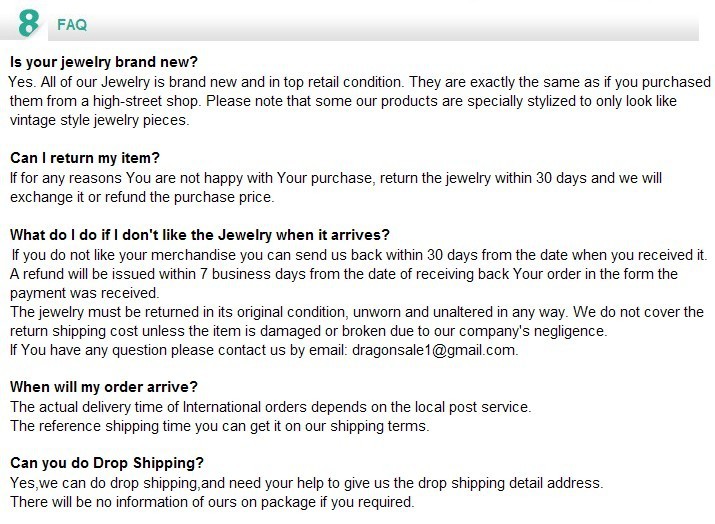Click the "exchange it or refund the purchase price" line

[142, 197]
